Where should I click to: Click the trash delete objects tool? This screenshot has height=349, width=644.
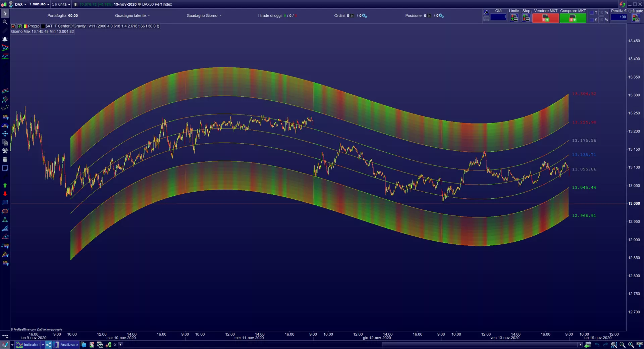[5, 160]
